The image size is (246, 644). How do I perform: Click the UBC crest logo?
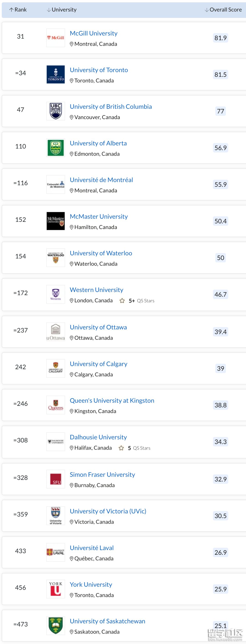[56, 111]
